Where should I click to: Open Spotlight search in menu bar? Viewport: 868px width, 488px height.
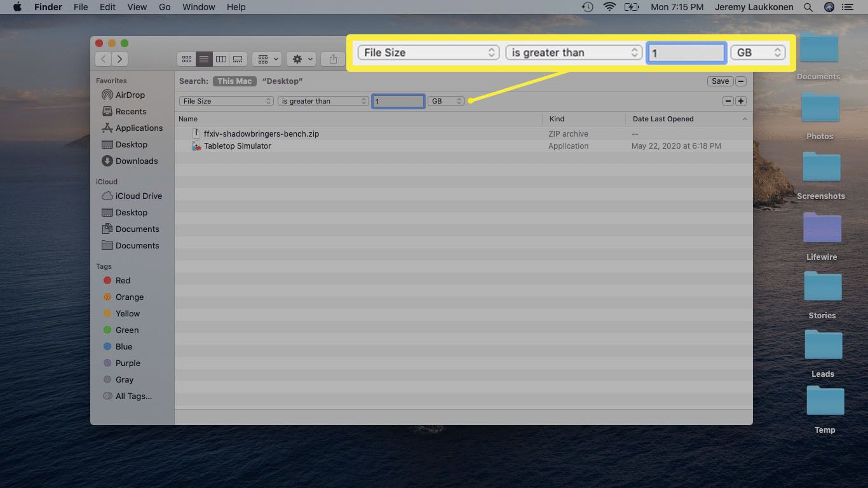808,7
